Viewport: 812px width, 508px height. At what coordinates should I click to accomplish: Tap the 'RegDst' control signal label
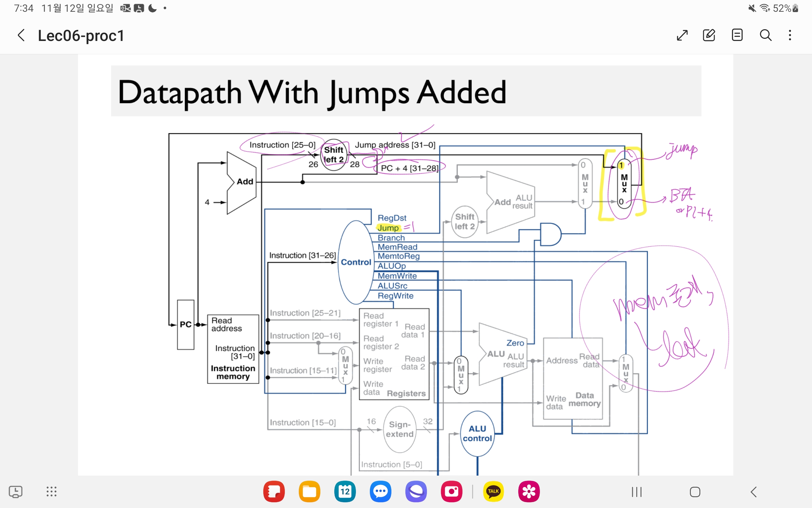pos(392,218)
